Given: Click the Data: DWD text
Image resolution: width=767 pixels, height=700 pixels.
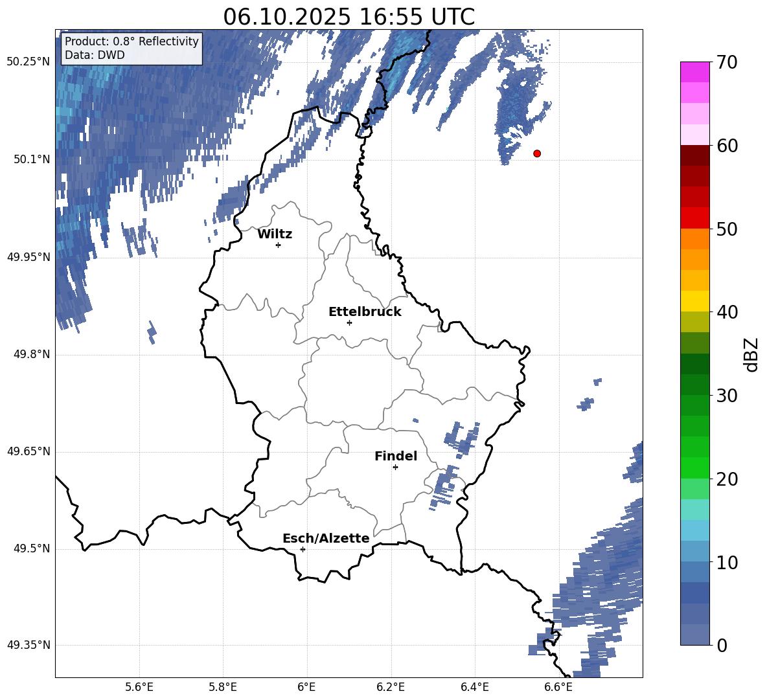Looking at the screenshot, I should pos(95,55).
